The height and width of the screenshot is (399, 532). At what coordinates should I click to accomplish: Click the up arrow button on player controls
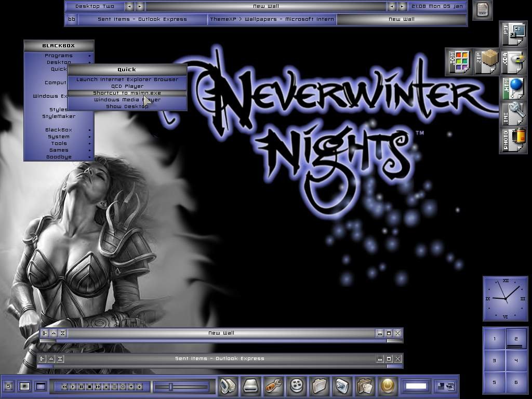(131, 387)
